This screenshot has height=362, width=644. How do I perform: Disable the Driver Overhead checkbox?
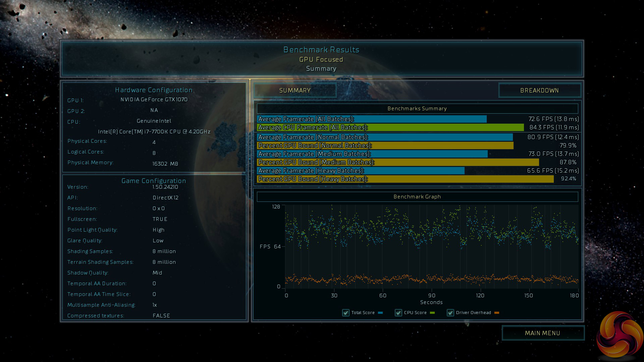(450, 313)
